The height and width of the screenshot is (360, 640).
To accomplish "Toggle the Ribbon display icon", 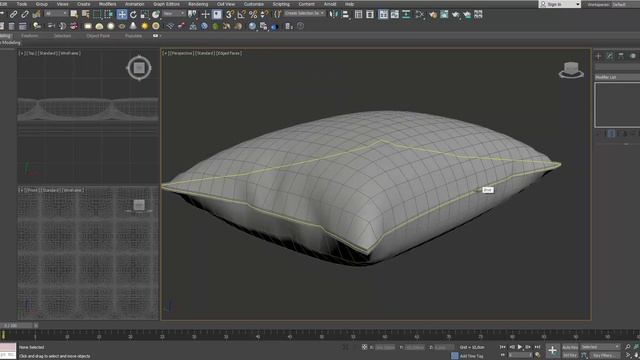I will tap(383, 15).
